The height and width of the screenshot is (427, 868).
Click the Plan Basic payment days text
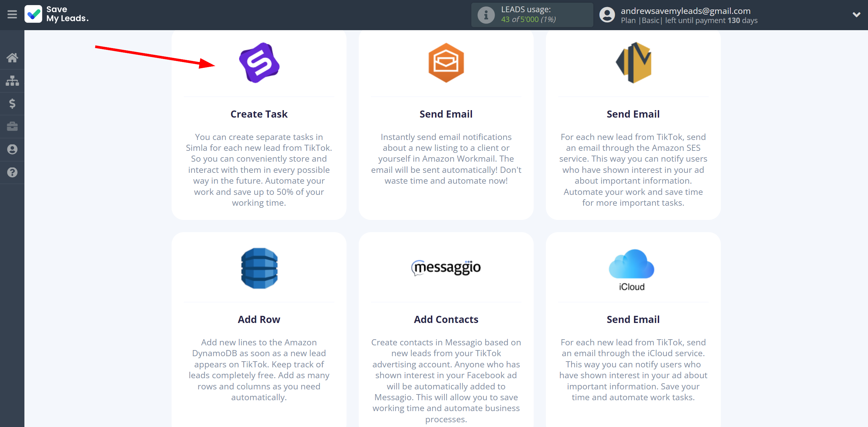point(689,21)
